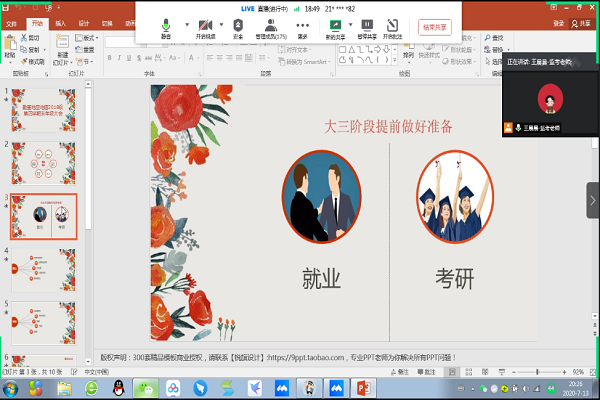Viewport: 600px width, 400px height.
Task: Start annotation on shared screen
Action: [394, 25]
